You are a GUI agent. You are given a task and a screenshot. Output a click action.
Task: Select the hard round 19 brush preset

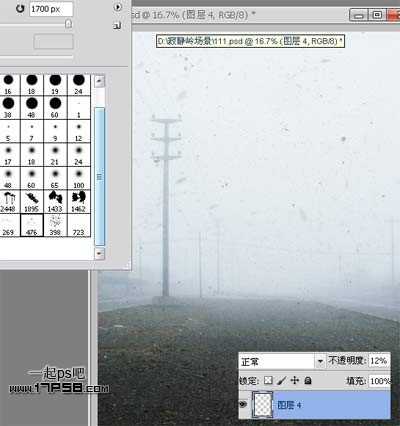click(55, 85)
